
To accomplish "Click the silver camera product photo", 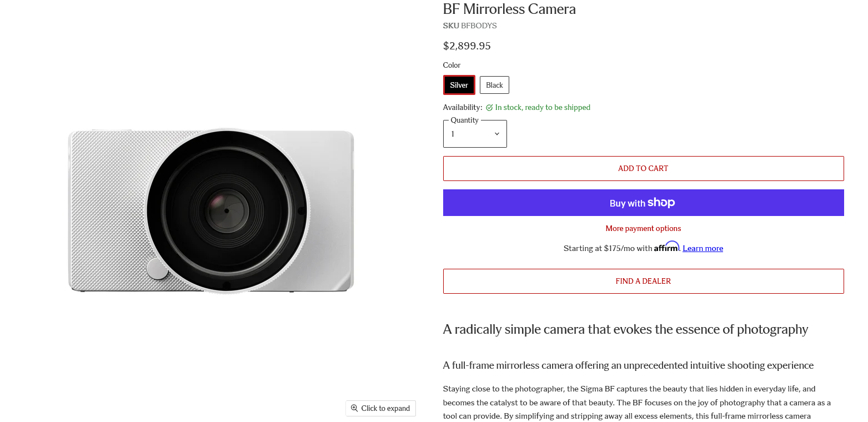I will (211, 211).
